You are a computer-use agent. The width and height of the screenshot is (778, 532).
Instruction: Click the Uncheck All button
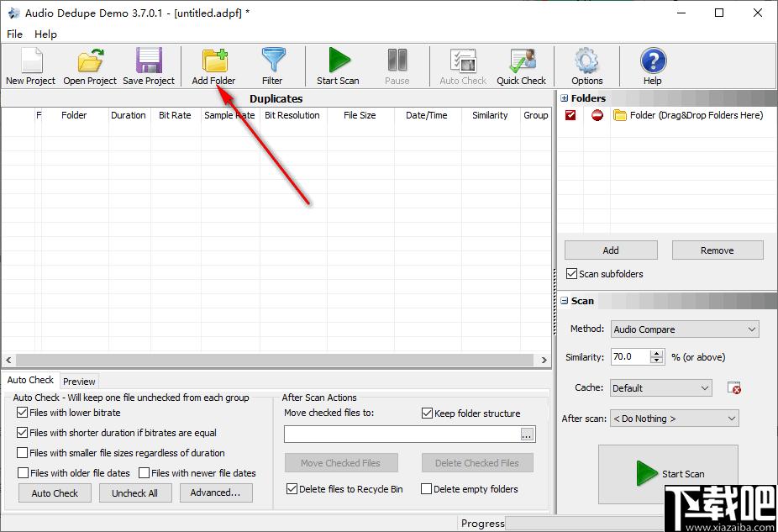pyautogui.click(x=135, y=492)
